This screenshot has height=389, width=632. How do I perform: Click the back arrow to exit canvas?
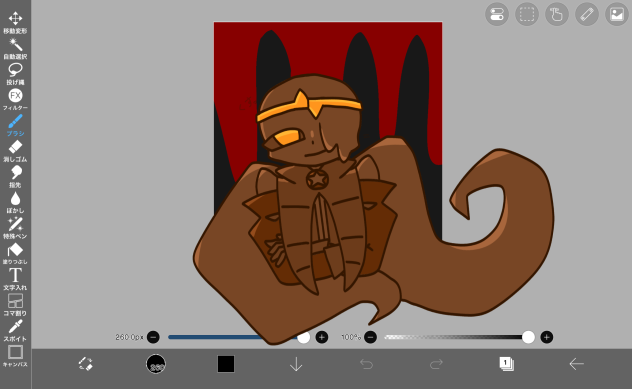(576, 364)
